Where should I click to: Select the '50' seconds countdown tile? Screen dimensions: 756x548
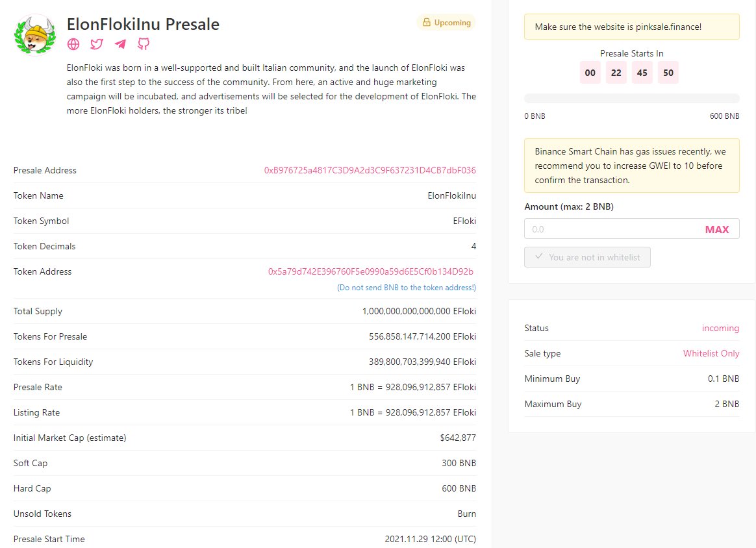coord(668,73)
